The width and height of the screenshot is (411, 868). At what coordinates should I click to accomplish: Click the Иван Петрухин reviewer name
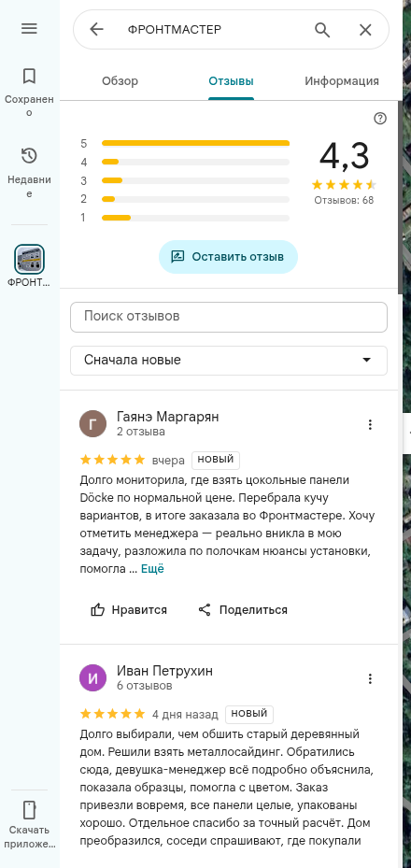pyautogui.click(x=164, y=671)
